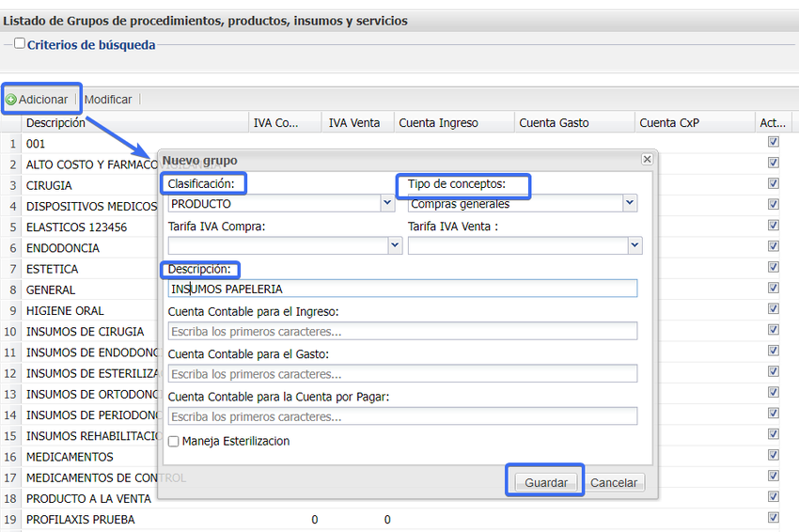Image resolution: width=799 pixels, height=532 pixels.
Task: Click Modificar in the toolbar
Action: pyautogui.click(x=108, y=100)
